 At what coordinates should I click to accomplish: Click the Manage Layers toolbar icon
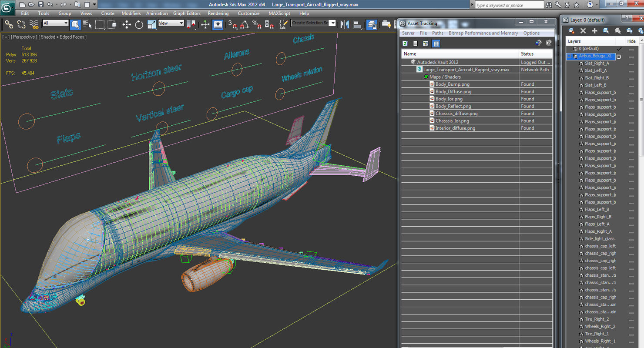372,24
